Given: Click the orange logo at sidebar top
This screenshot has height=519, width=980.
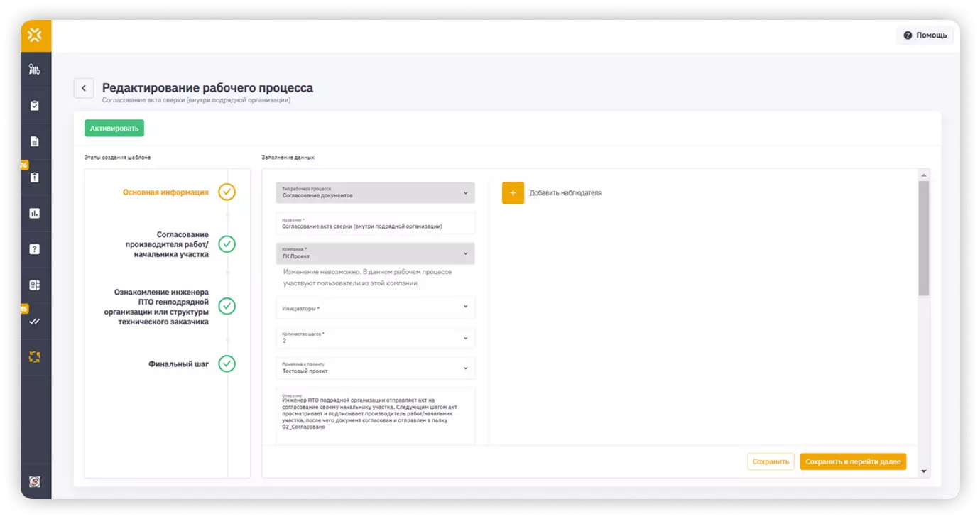Looking at the screenshot, I should [x=35, y=35].
